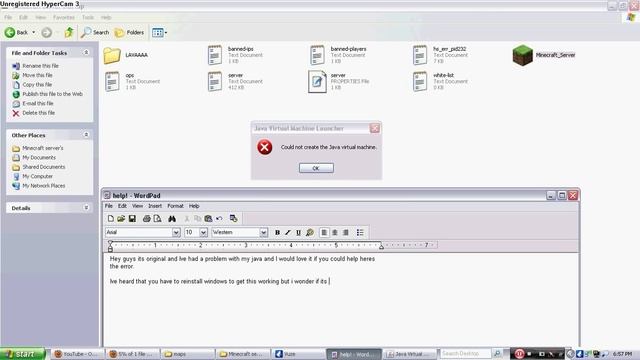
Task: Select the LAVAAAA folder
Action: click(x=125, y=55)
